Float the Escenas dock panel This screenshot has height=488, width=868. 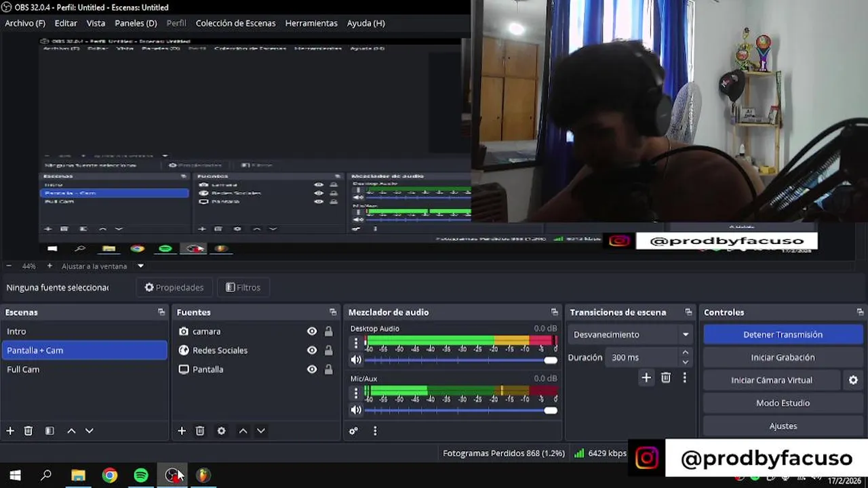161,312
